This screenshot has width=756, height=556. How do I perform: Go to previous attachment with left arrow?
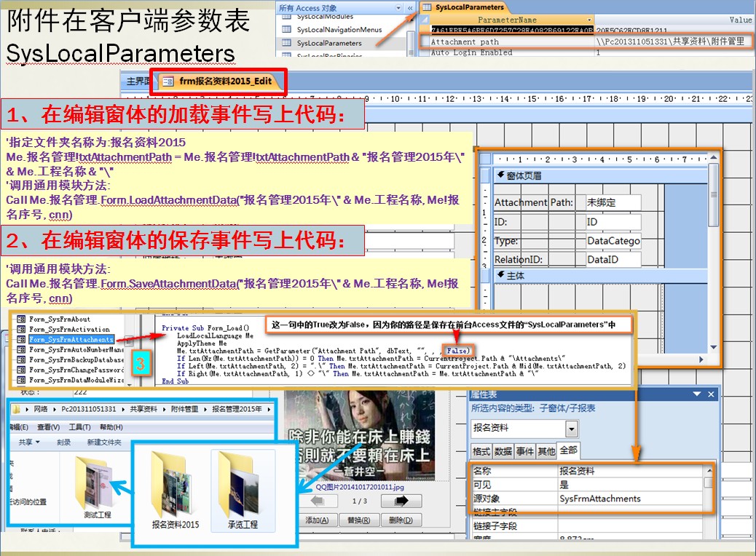[318, 501]
